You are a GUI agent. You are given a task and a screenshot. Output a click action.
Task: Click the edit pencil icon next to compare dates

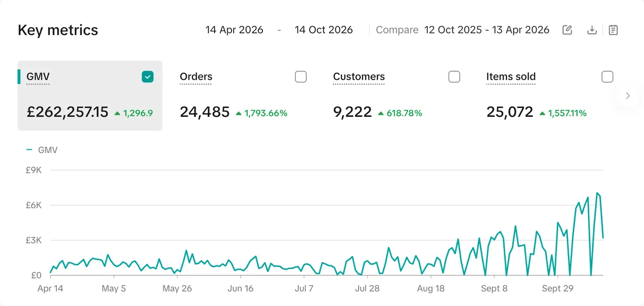567,30
